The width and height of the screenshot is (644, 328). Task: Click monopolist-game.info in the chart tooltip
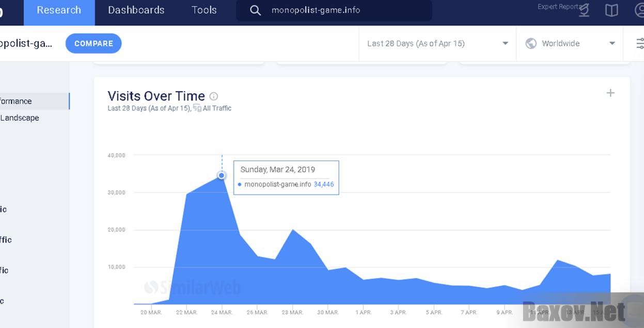click(x=278, y=184)
